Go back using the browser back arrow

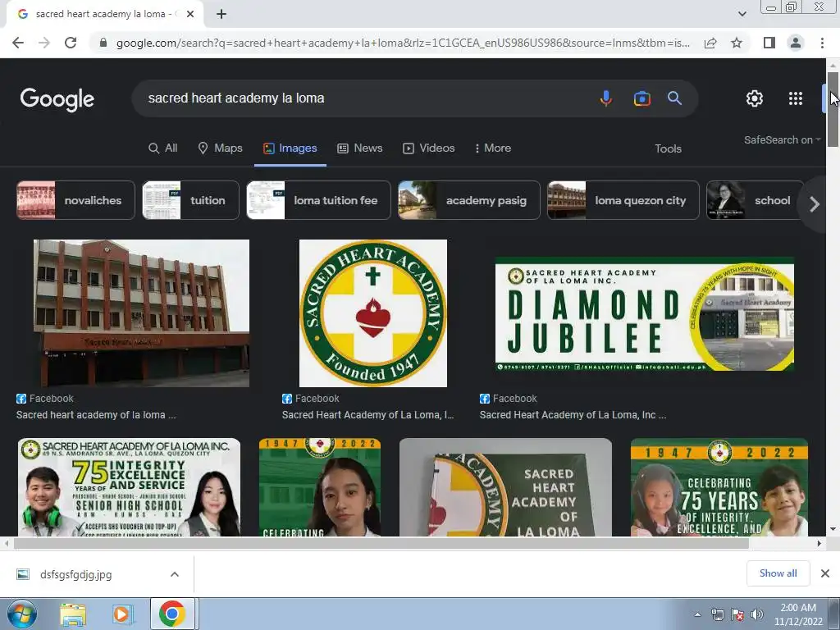coord(18,43)
